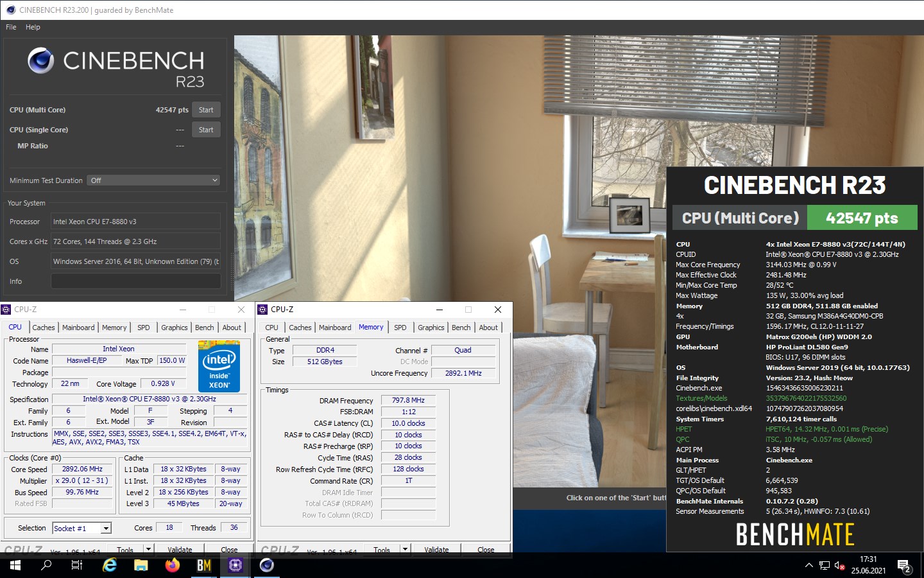Open the notification center icon

pyautogui.click(x=905, y=566)
